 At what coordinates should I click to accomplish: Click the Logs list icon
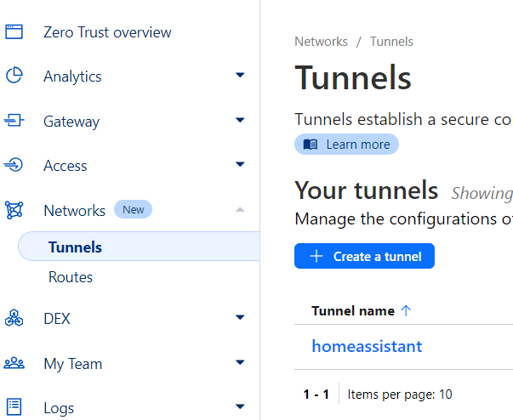pyautogui.click(x=14, y=407)
